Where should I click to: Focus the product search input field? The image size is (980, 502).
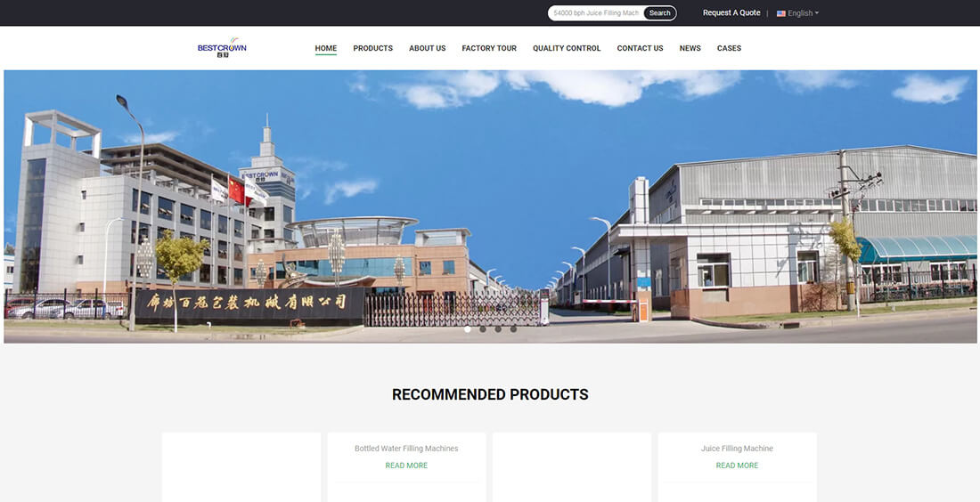click(x=596, y=13)
